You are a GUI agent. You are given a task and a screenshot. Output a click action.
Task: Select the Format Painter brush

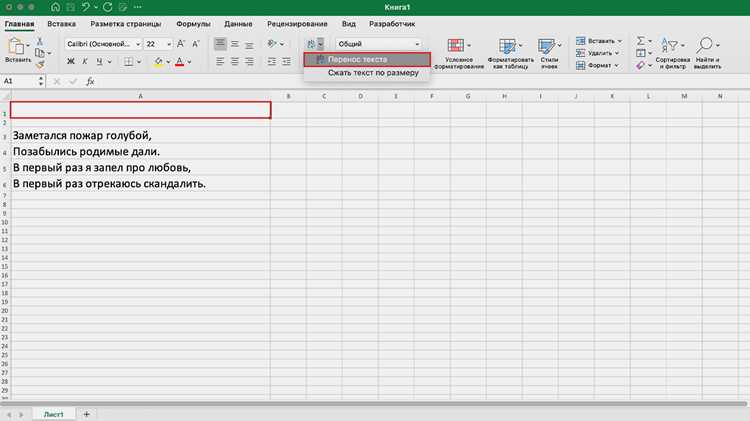click(40, 64)
